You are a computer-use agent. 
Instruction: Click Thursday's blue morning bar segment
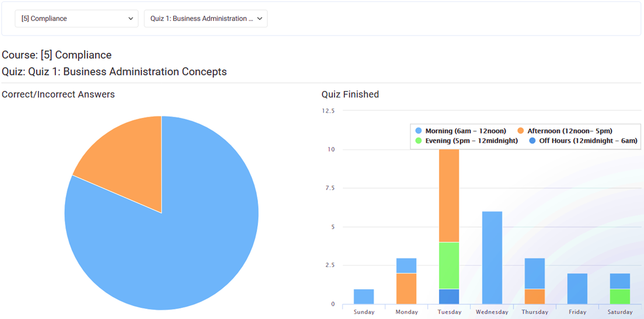[535, 273]
